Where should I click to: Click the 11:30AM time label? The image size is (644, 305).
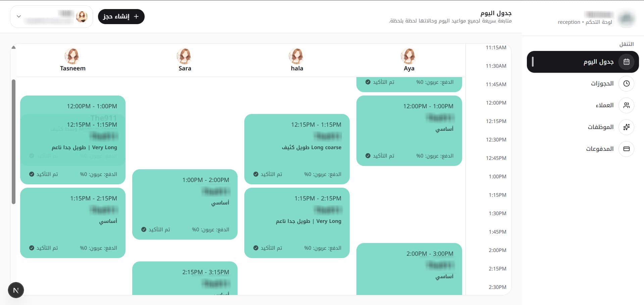496,66
